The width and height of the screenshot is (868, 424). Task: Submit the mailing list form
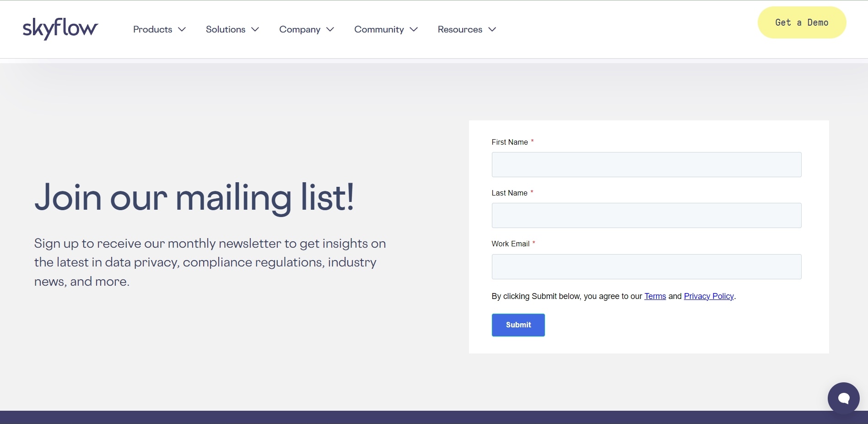[518, 325]
